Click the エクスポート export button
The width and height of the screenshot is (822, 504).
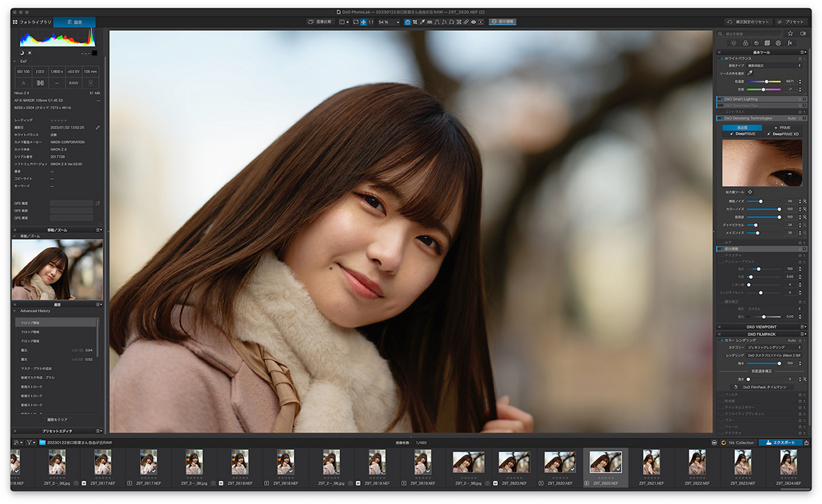pos(780,442)
